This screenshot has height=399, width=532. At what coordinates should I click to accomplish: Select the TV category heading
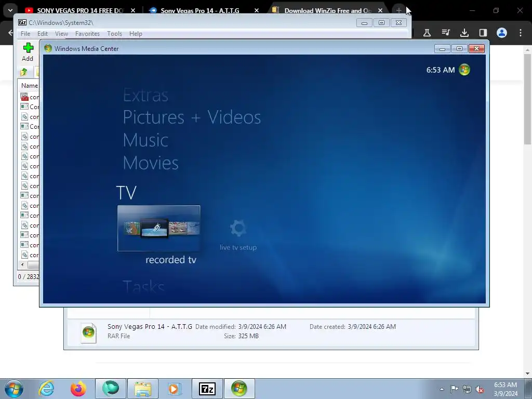tap(126, 193)
